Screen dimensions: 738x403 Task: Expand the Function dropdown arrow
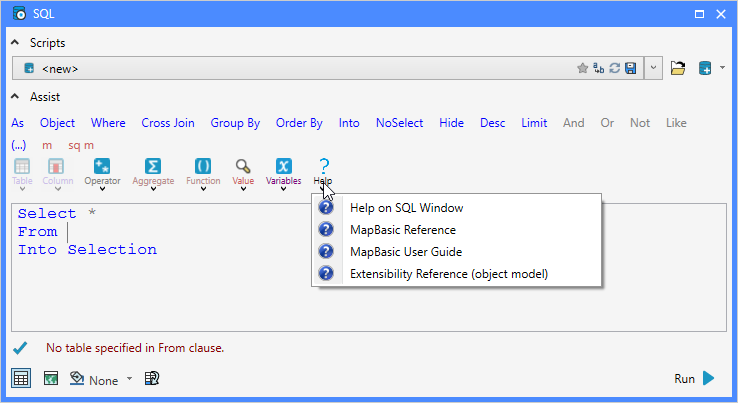(x=203, y=189)
